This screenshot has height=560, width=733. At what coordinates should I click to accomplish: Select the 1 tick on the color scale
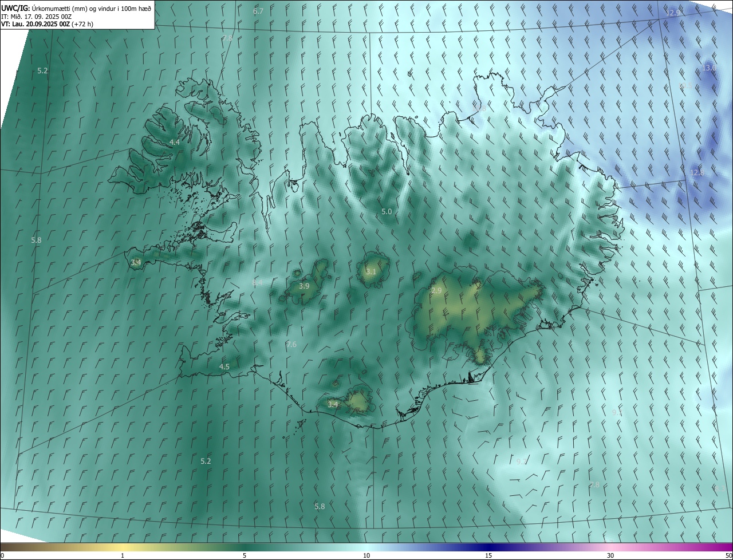(123, 555)
